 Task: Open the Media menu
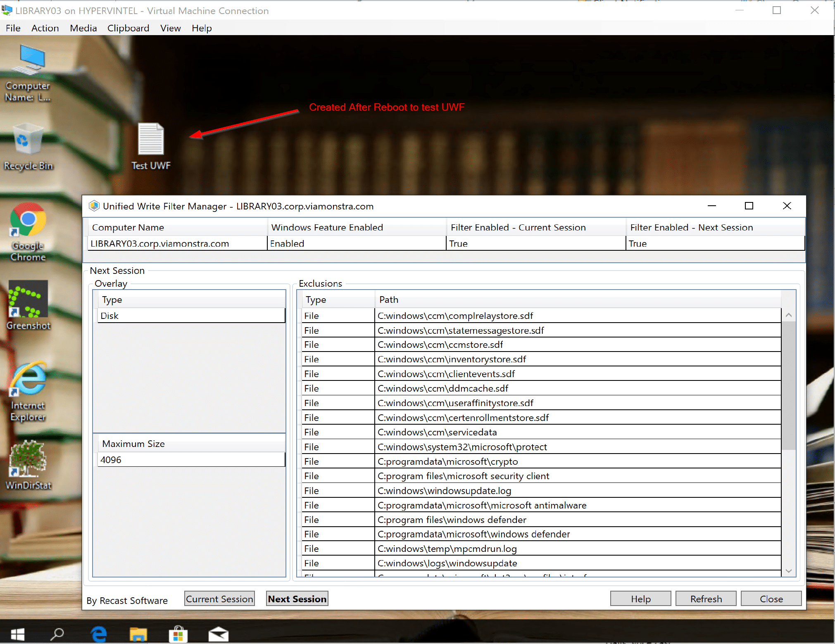tap(83, 28)
